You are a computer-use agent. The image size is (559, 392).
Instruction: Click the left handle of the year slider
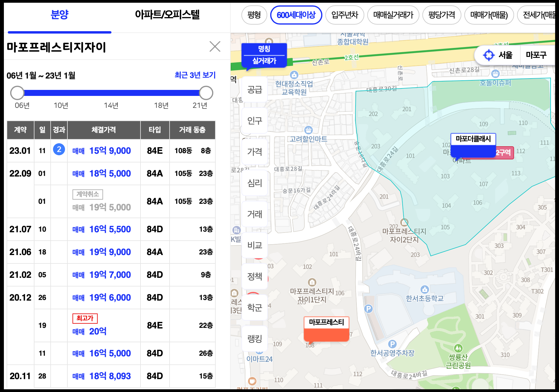(17, 93)
